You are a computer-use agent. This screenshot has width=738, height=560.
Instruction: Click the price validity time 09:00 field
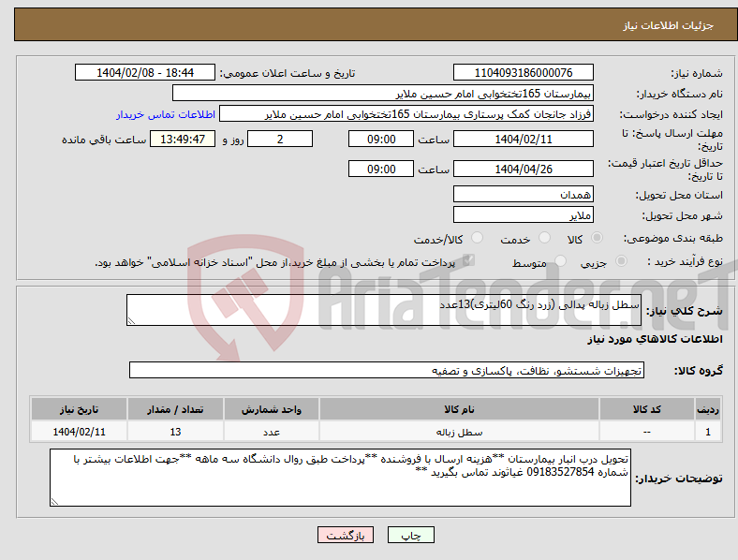pyautogui.click(x=381, y=169)
